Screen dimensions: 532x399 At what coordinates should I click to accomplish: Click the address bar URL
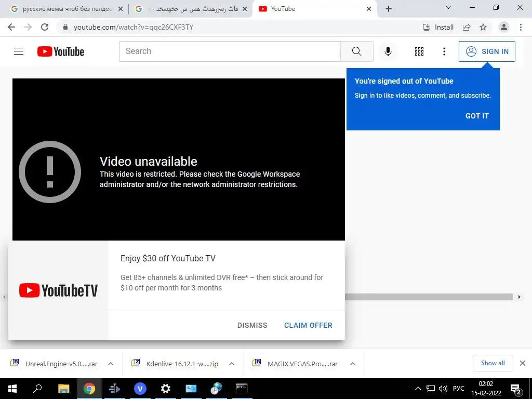(134, 27)
